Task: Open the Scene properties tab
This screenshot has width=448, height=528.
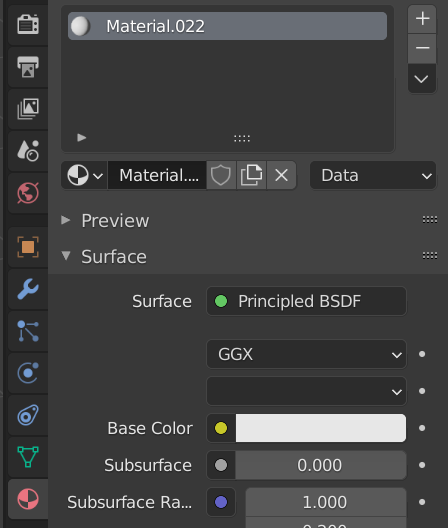Action: [28, 151]
